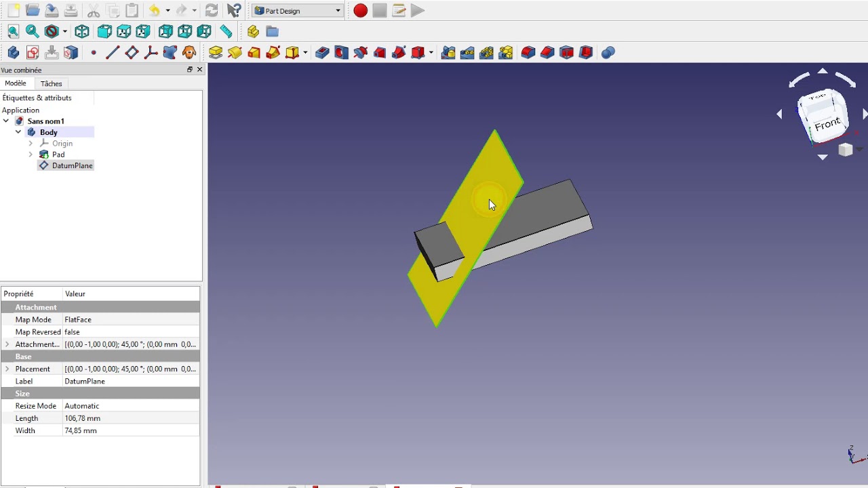
Task: Click the Length value 106,78 mm
Action: coord(131,418)
